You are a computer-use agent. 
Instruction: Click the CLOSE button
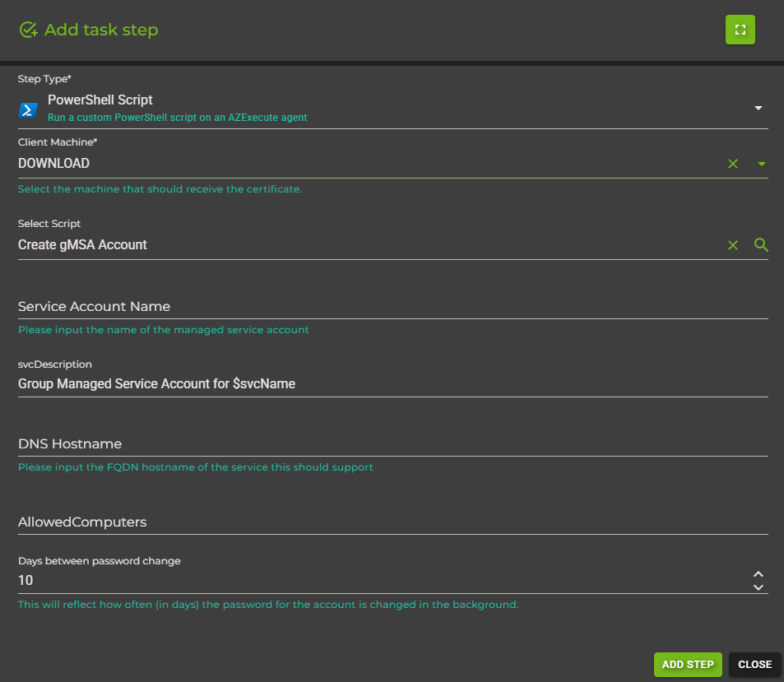coord(754,664)
